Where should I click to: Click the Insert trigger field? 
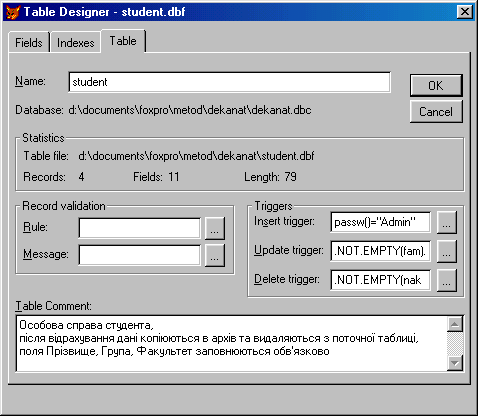[x=380, y=222]
